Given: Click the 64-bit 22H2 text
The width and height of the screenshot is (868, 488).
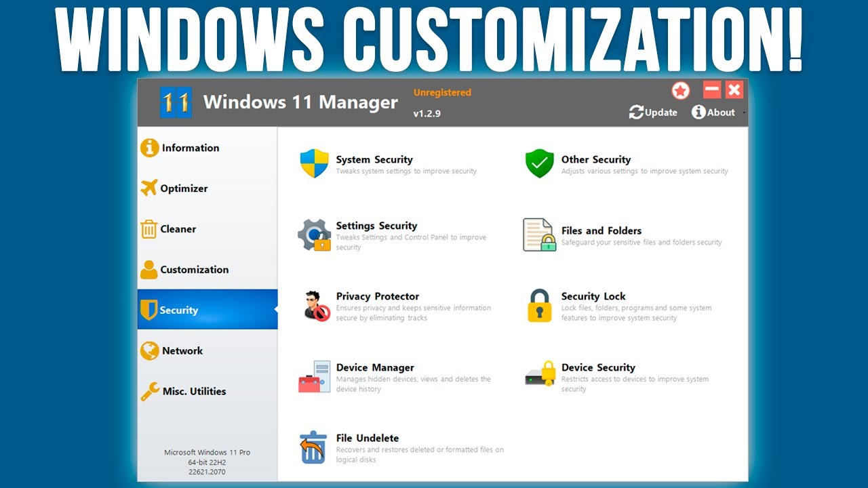Looking at the screenshot, I should point(208,462).
